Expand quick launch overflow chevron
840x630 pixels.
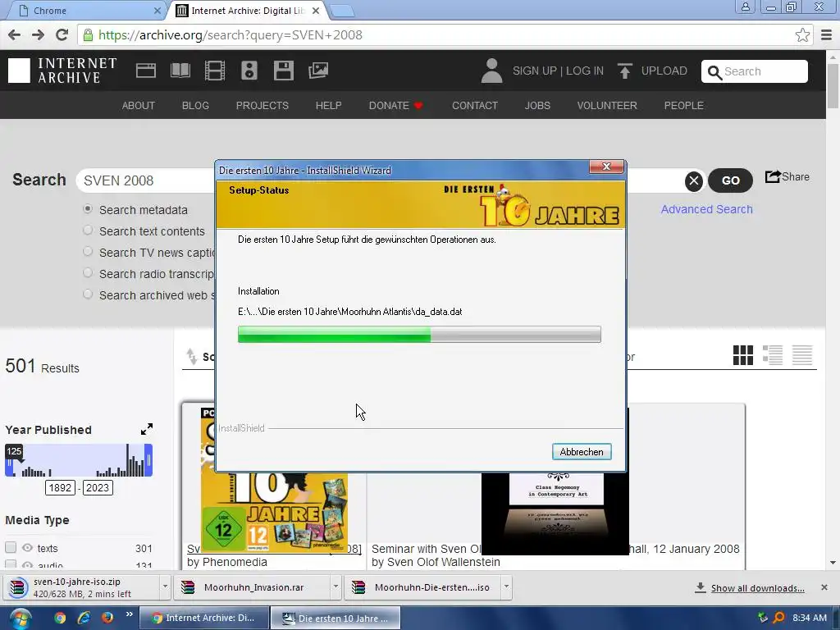[x=129, y=614]
